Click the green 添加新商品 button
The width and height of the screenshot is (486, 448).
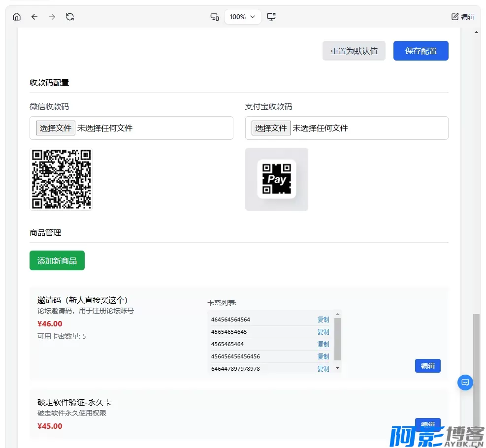57,260
